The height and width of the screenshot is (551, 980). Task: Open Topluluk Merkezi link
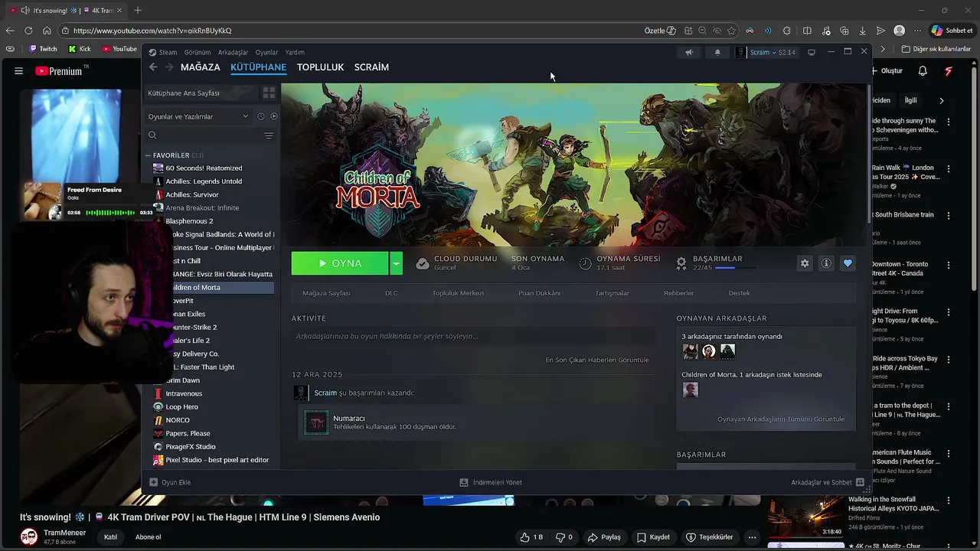tap(458, 293)
